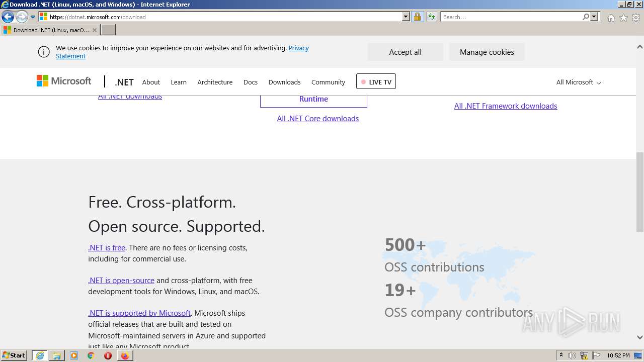Launch Chrome from taskbar
The image size is (644, 362).
click(91, 355)
